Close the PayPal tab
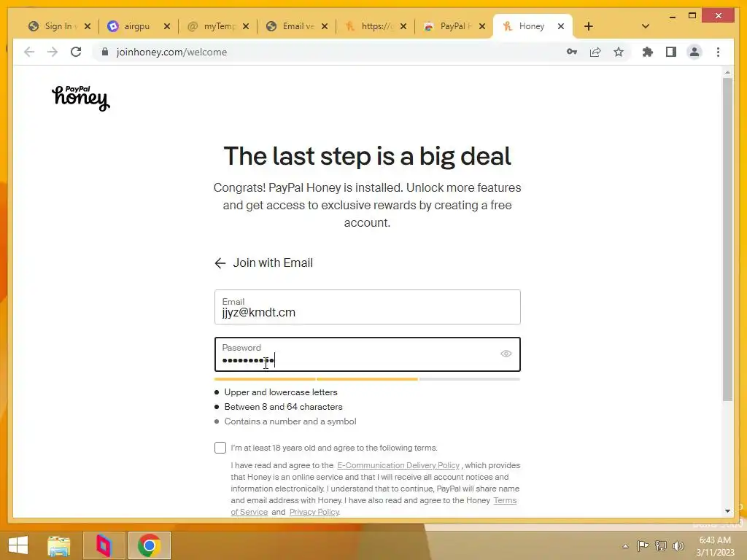747x560 pixels. [482, 26]
